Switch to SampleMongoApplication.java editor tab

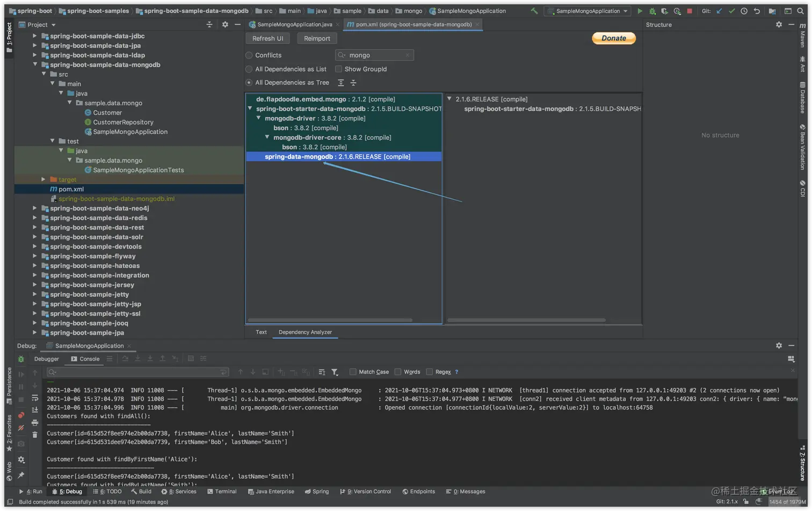pos(294,25)
